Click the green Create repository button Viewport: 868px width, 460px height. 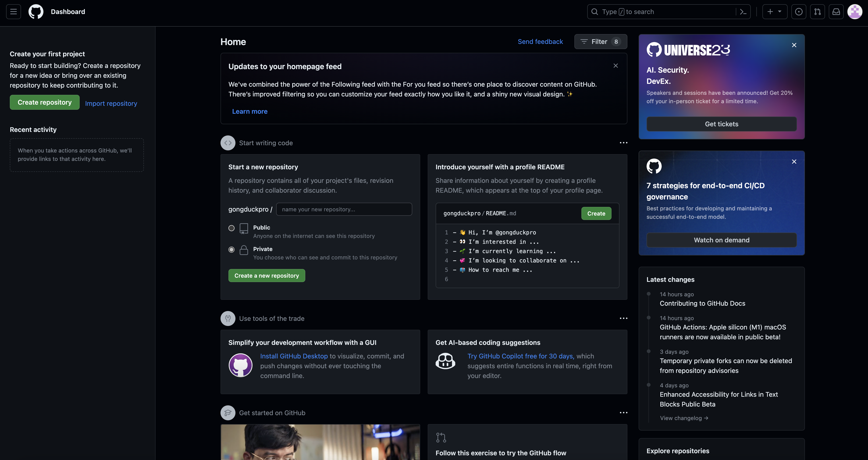coord(44,102)
